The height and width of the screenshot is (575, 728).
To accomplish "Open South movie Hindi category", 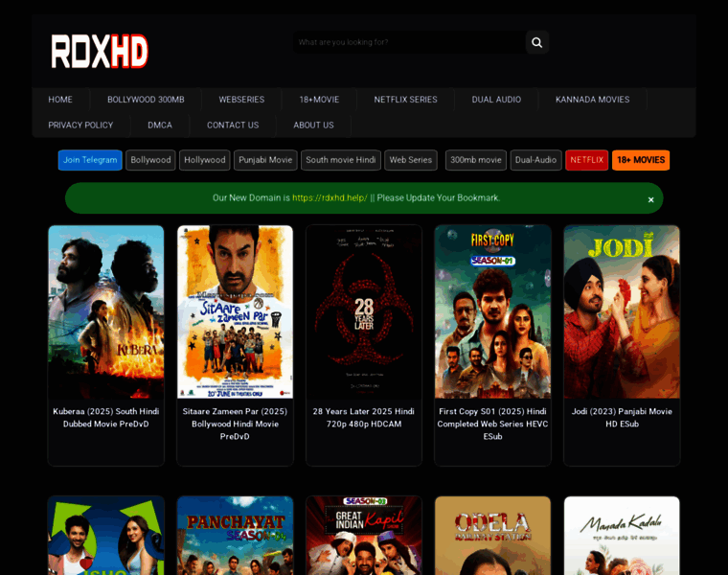I will pyautogui.click(x=341, y=160).
